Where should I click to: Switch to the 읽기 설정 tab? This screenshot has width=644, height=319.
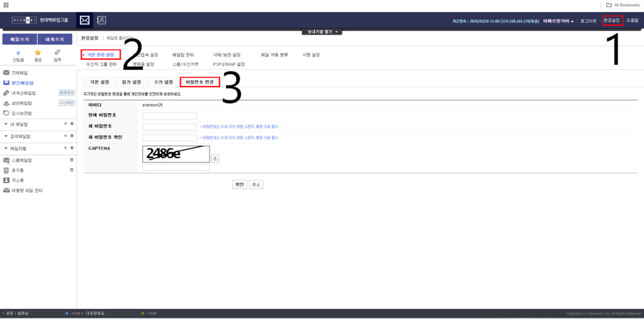(131, 82)
